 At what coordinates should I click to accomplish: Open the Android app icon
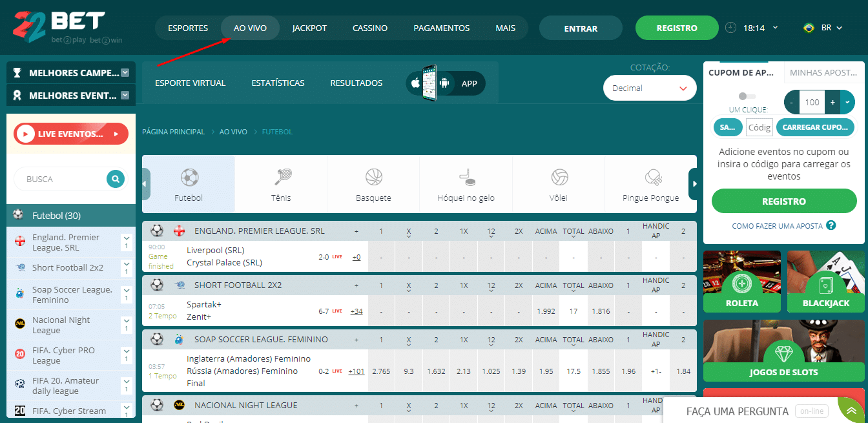click(x=444, y=83)
